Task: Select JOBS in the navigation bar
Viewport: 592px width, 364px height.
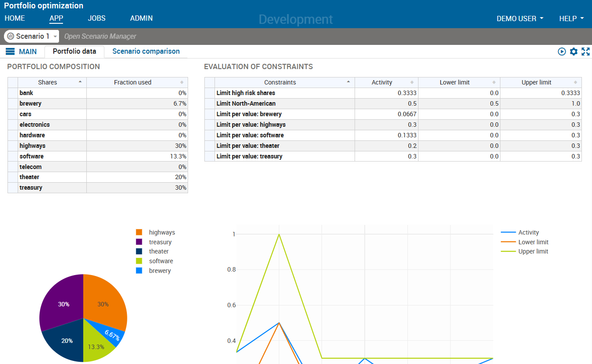Action: point(96,18)
